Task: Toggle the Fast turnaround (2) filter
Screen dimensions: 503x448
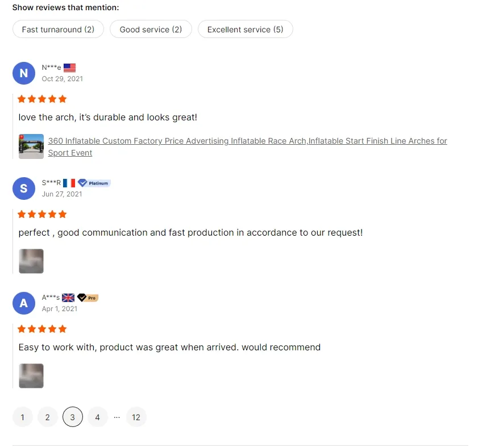Action: (x=57, y=28)
